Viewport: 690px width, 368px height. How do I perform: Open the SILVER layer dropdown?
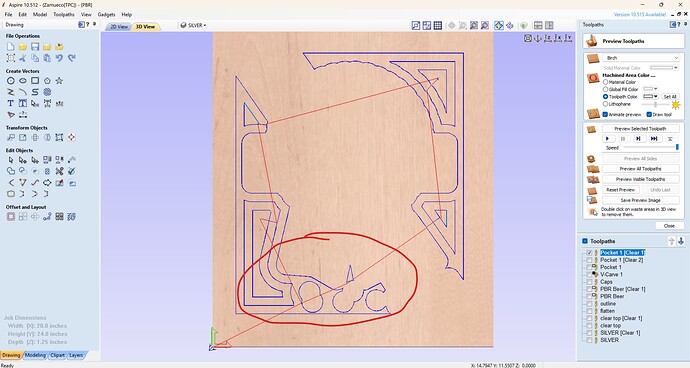[x=193, y=26]
